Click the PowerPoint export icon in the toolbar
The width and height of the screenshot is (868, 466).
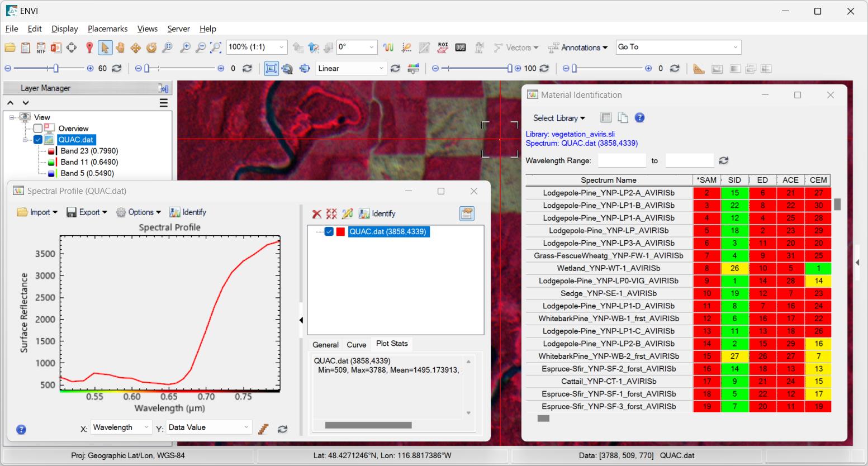click(x=56, y=47)
